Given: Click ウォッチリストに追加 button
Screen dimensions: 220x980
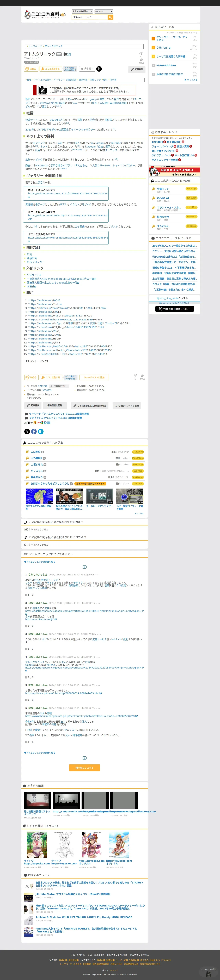Looking at the screenshot, I should (94, 377).
